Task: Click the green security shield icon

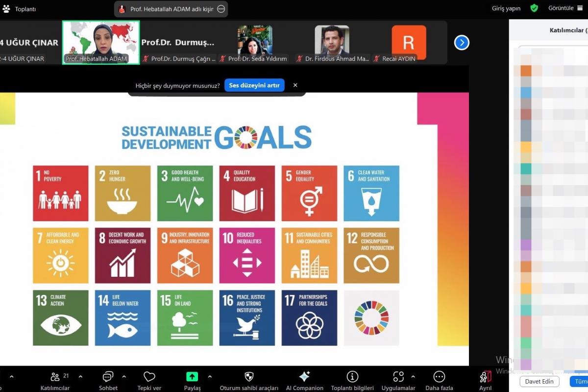Action: coord(534,8)
